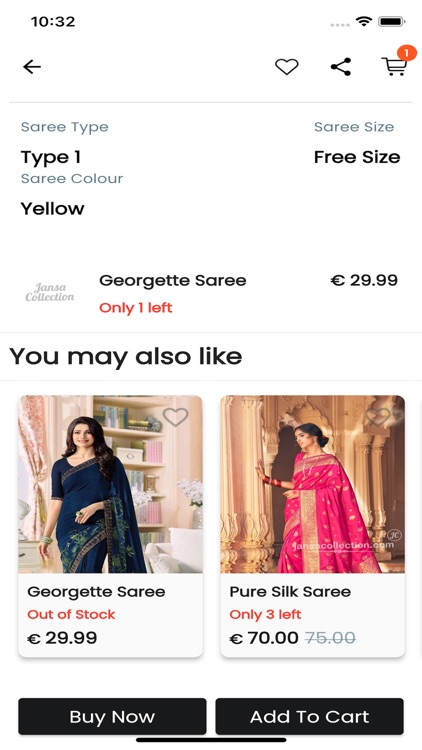Viewport: 422px width, 750px height.
Task: Click the Add To Cart button
Action: click(x=309, y=716)
